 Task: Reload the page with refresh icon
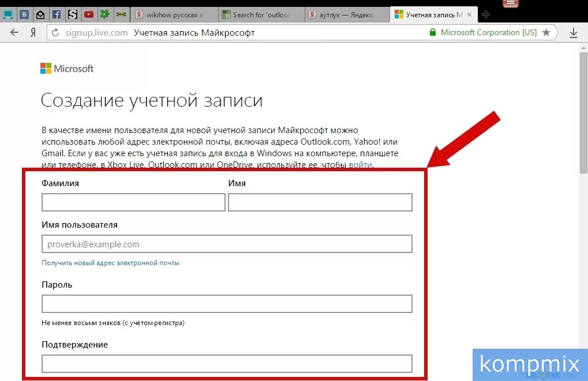tap(55, 33)
